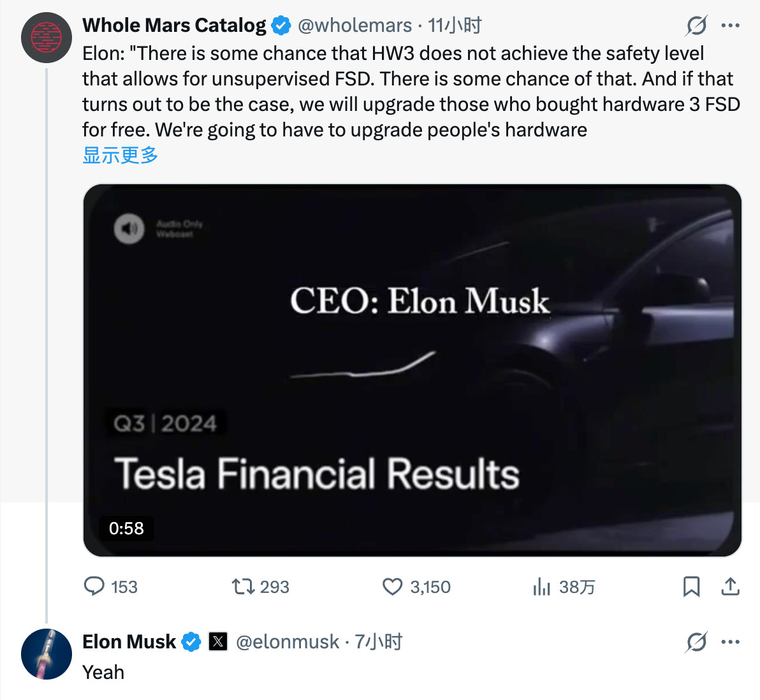This screenshot has height=700, width=760.
Task: Click the X affiliate badge beside Elon Musk
Action: tap(217, 643)
